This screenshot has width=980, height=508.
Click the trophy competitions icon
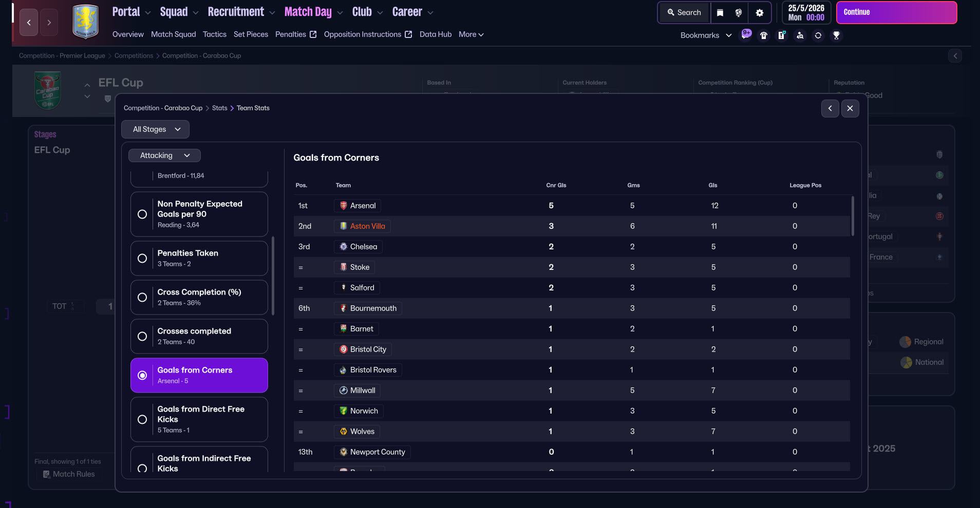click(836, 35)
